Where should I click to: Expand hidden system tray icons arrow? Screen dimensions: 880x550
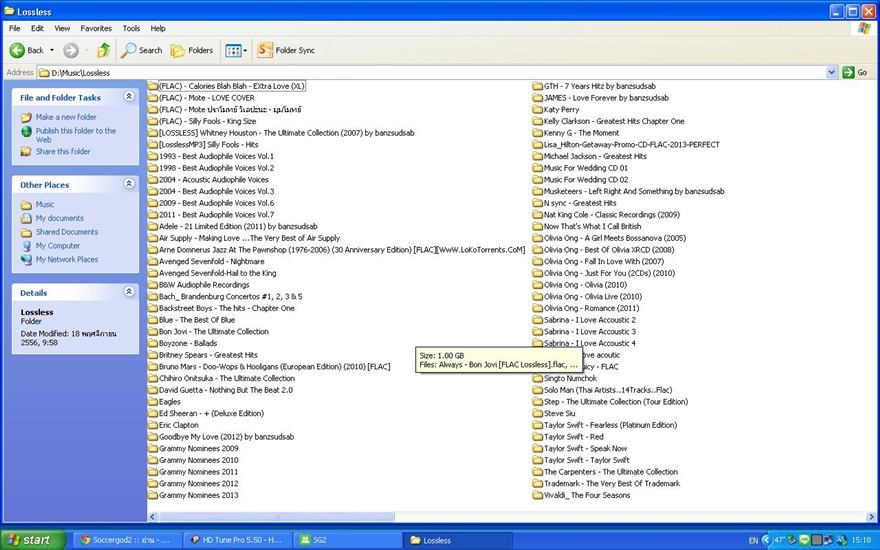click(x=767, y=540)
